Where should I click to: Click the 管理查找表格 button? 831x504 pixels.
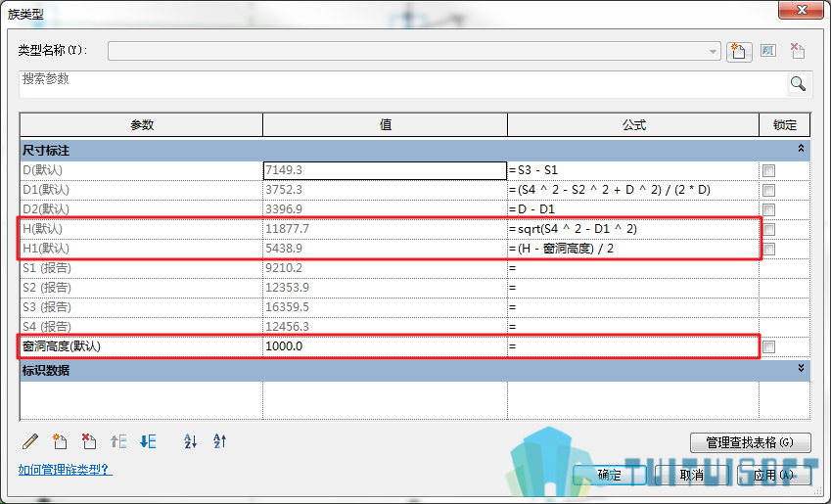751,442
